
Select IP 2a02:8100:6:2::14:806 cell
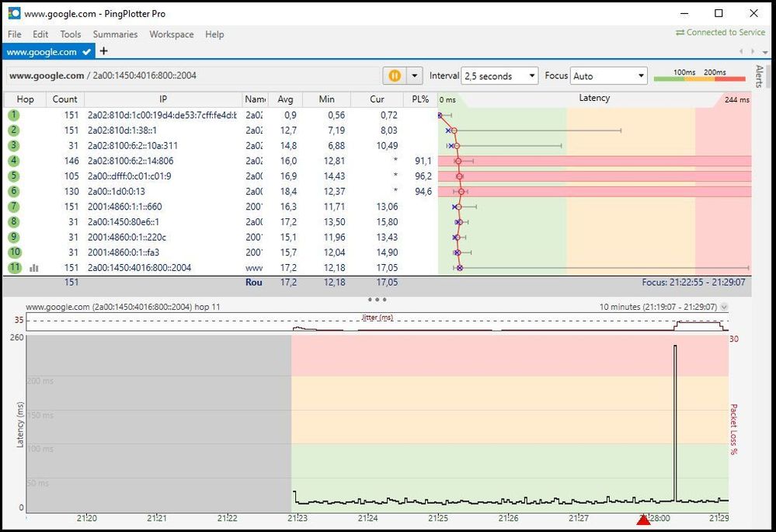click(x=130, y=161)
